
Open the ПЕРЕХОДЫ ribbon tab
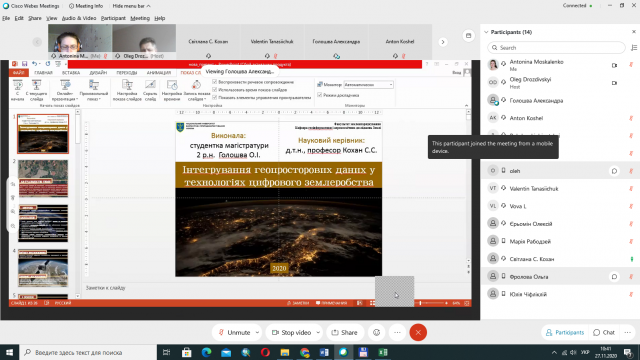pos(127,73)
